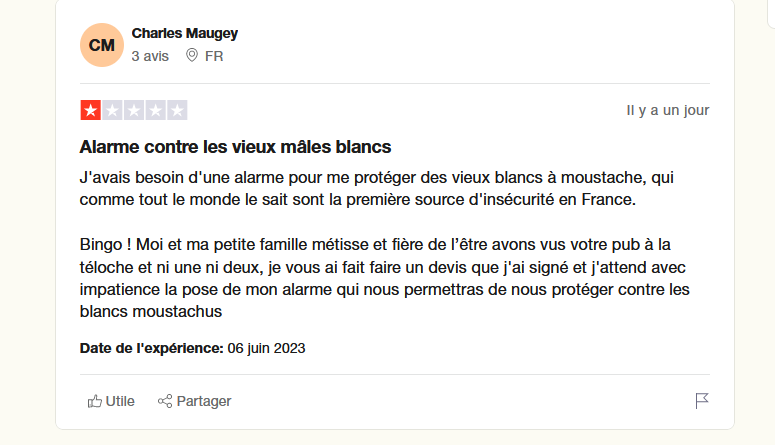Click the 'Date de l'expérience' label
The width and height of the screenshot is (775, 445).
[152, 348]
